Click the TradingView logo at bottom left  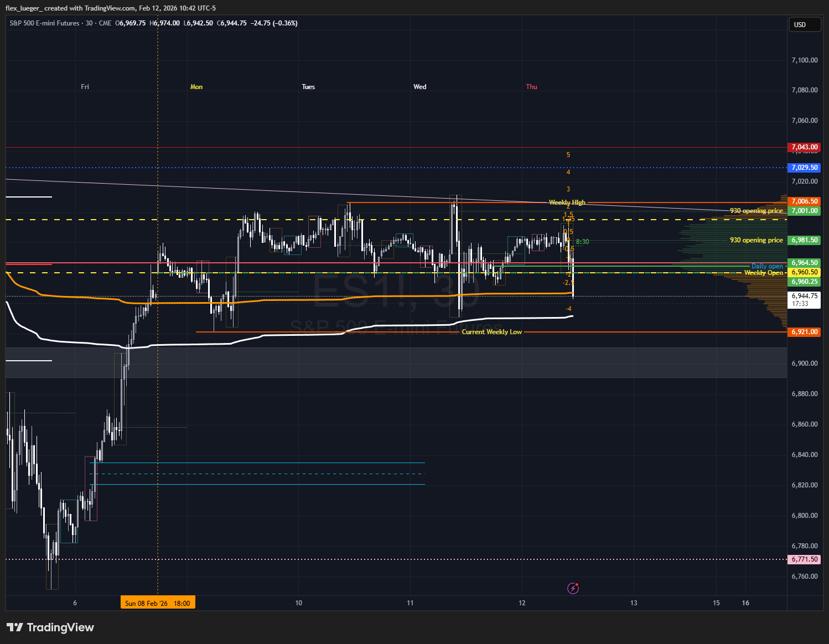tap(50, 627)
